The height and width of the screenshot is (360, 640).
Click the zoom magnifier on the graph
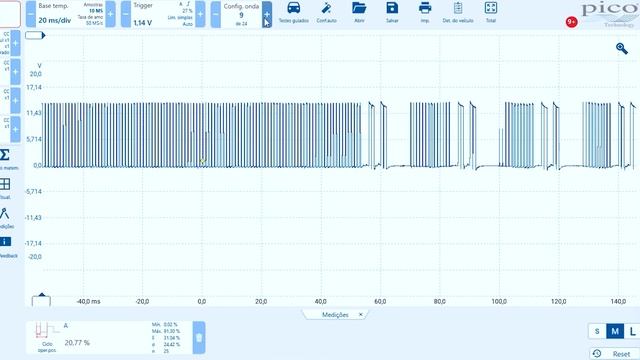coord(622,49)
